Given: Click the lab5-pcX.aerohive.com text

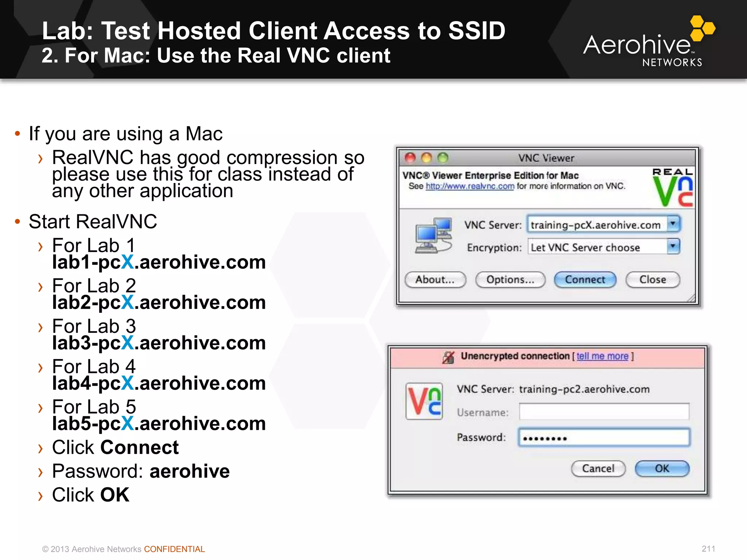Looking at the screenshot, I should [159, 424].
